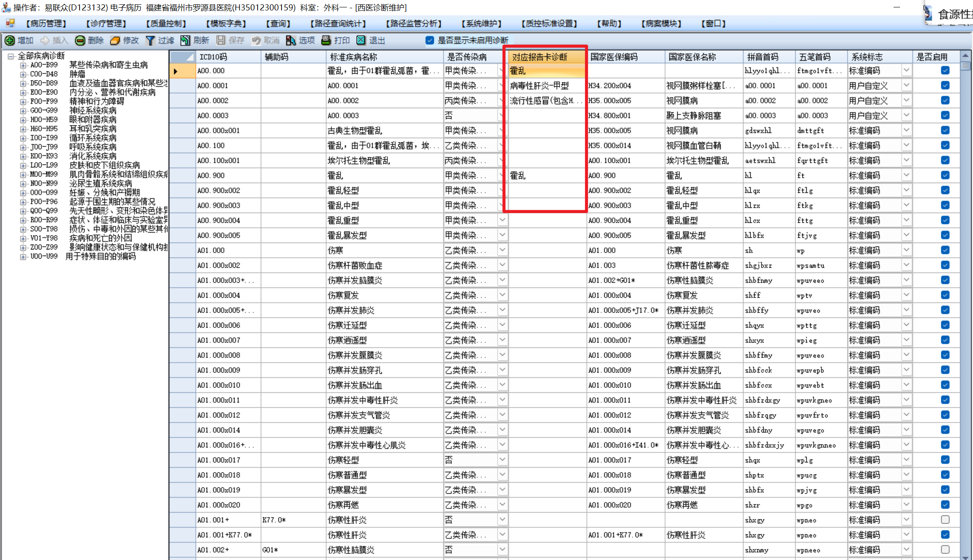Click the 打印 (print) toolbar icon
973x560 pixels.
pyautogui.click(x=326, y=40)
